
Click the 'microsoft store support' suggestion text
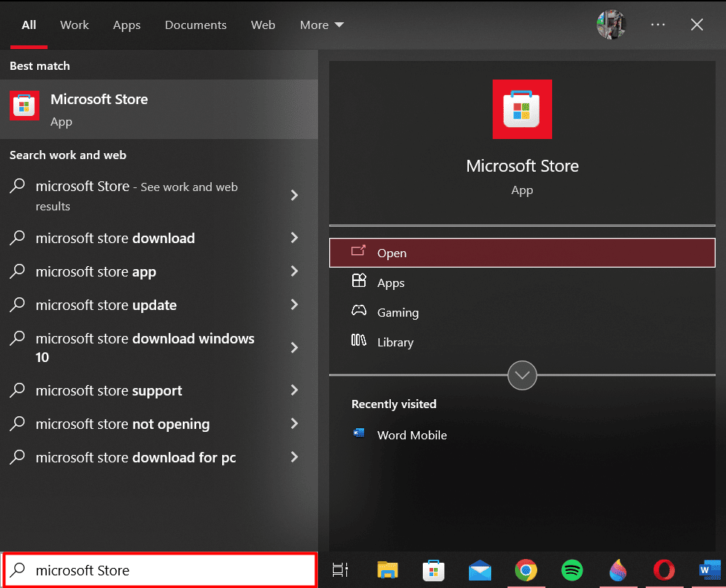(x=108, y=390)
